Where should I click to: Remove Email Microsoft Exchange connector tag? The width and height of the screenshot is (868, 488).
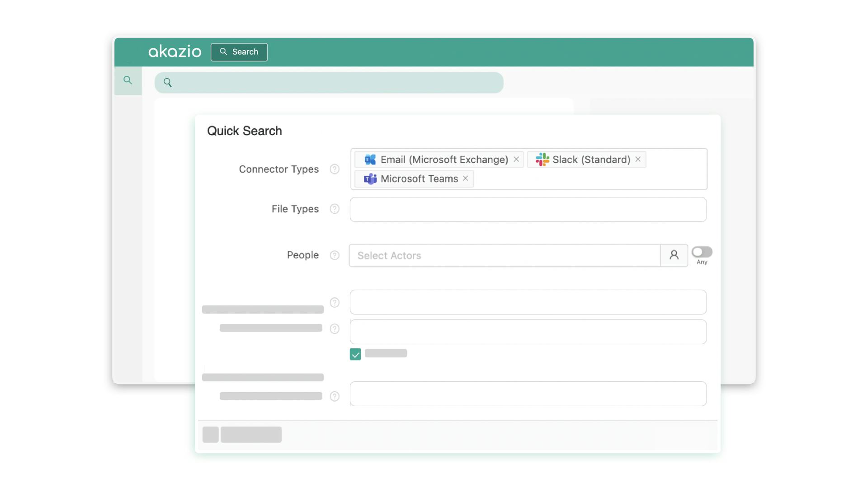coord(516,159)
